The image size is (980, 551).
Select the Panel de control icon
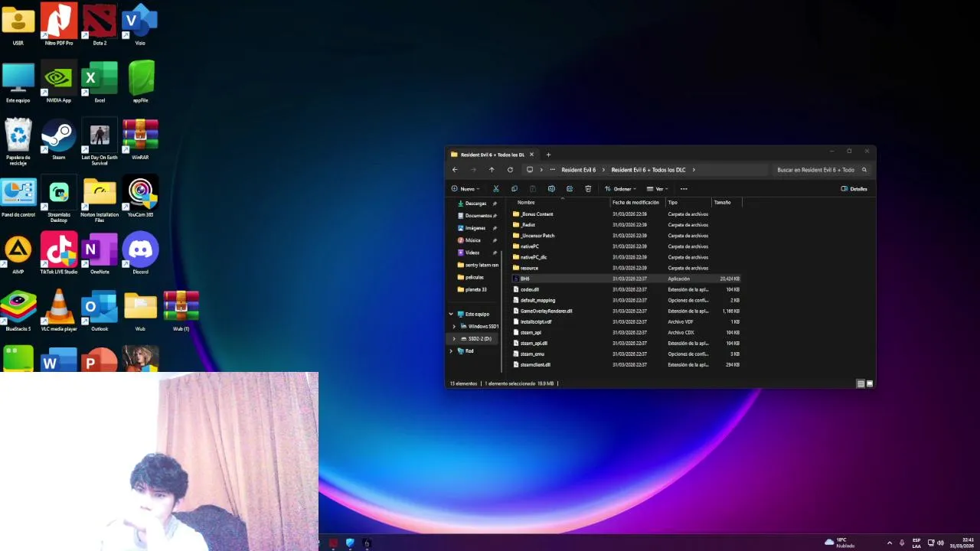18,197
